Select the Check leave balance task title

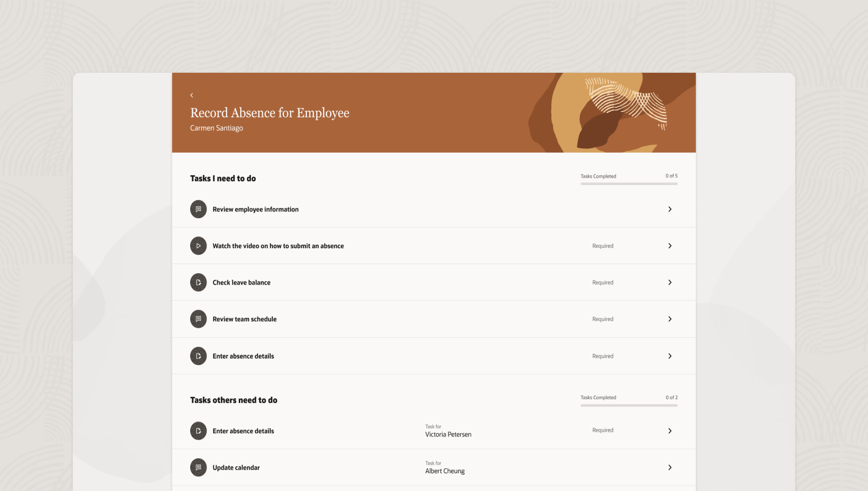coord(242,282)
